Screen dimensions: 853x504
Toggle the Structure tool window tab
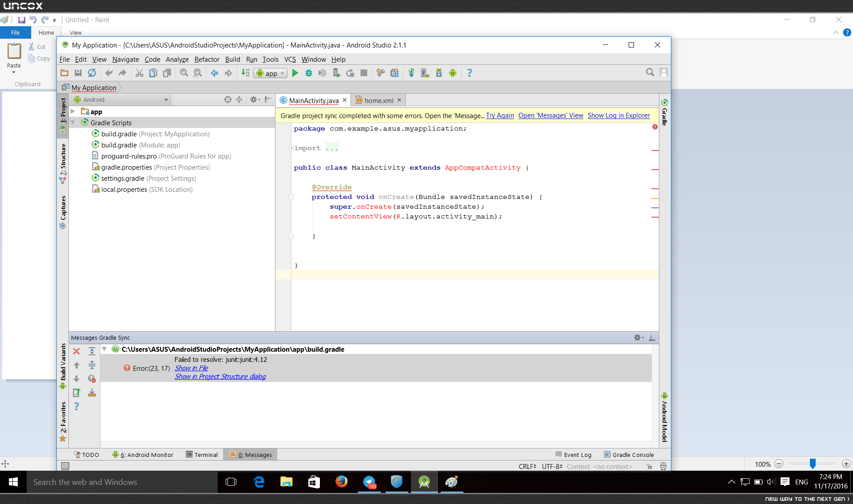point(63,163)
